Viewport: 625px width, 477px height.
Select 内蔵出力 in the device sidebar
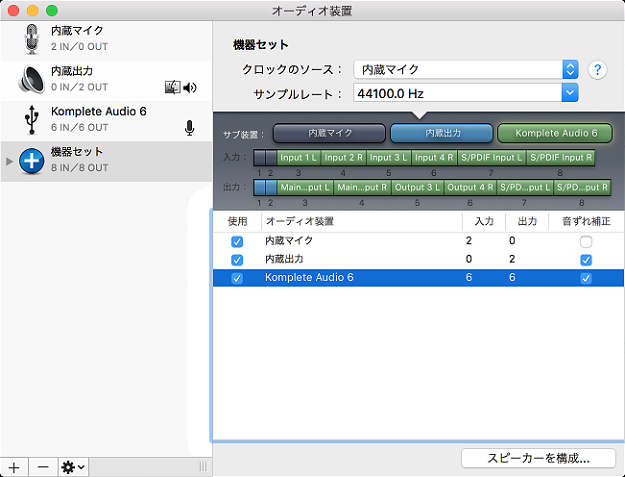tap(106, 80)
